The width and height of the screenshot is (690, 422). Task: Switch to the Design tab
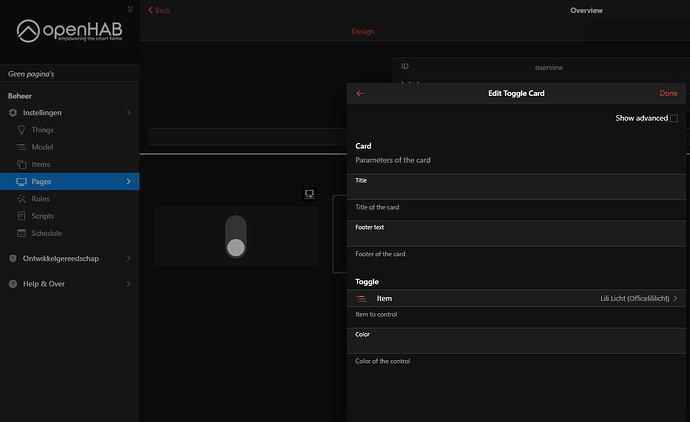pyautogui.click(x=363, y=32)
